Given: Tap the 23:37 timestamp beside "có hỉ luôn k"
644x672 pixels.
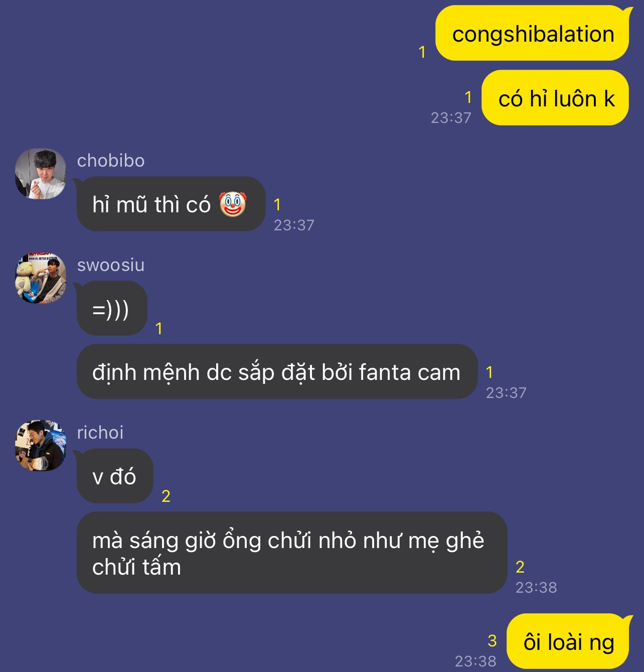Looking at the screenshot, I should point(451,117).
